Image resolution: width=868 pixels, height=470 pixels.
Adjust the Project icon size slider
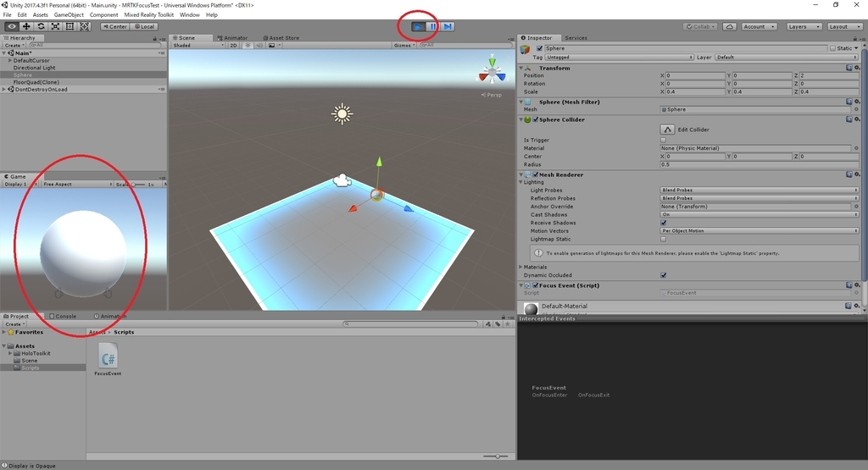495,456
